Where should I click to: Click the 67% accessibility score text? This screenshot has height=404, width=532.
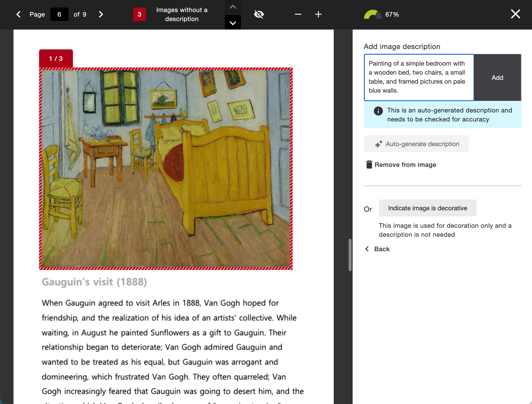[x=392, y=14]
